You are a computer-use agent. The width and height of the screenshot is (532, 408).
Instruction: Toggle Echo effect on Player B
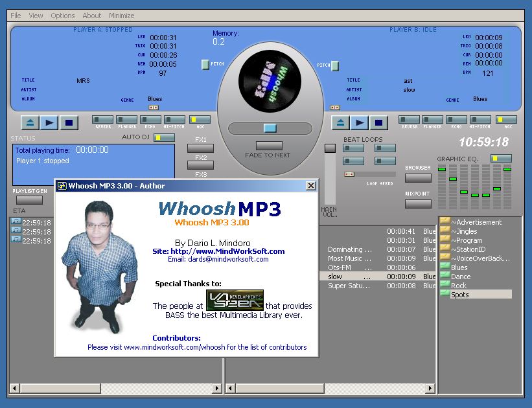456,120
